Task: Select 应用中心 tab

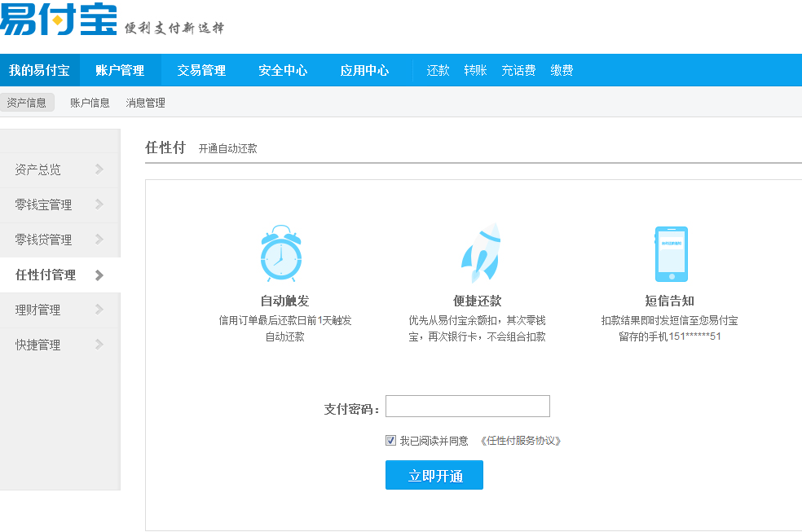Action: (364, 70)
